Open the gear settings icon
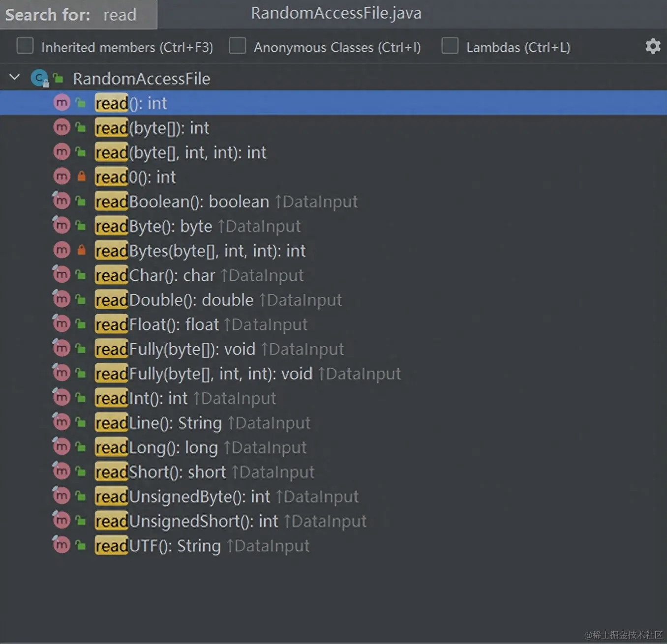The width and height of the screenshot is (667, 644). coord(653,46)
